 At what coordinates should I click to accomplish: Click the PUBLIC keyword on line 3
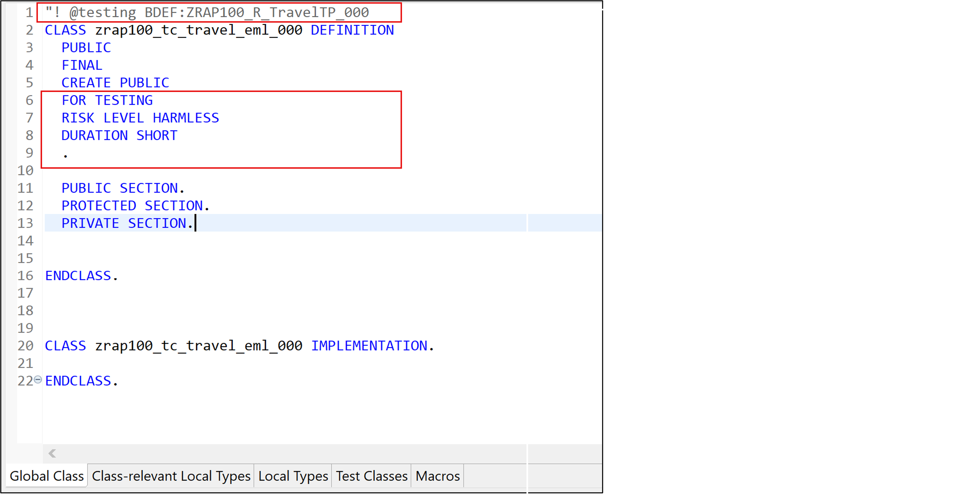point(86,48)
